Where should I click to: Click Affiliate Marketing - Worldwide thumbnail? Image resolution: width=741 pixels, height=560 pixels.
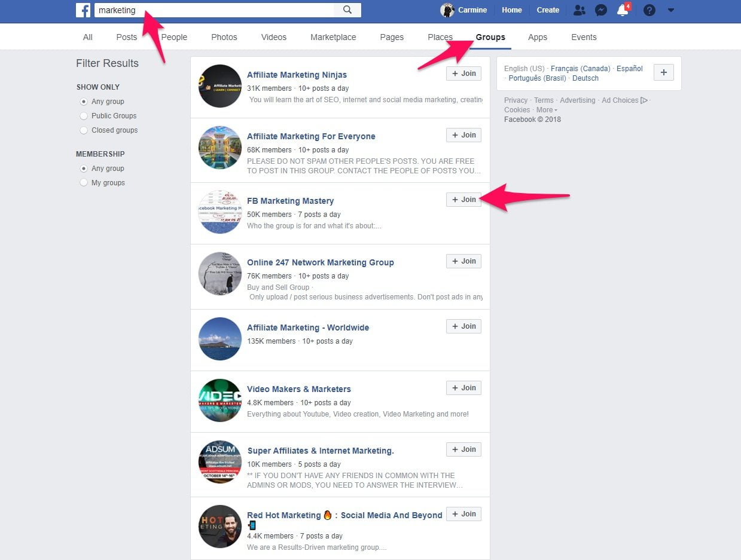click(220, 339)
